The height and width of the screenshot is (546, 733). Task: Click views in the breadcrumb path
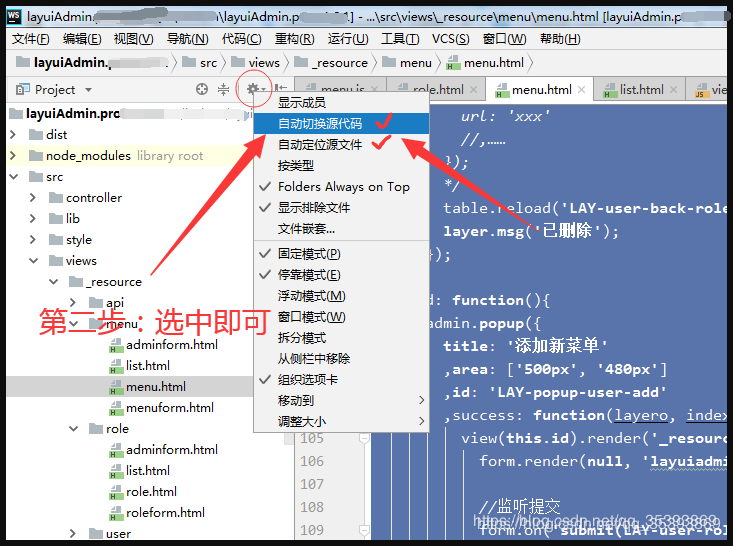click(264, 63)
